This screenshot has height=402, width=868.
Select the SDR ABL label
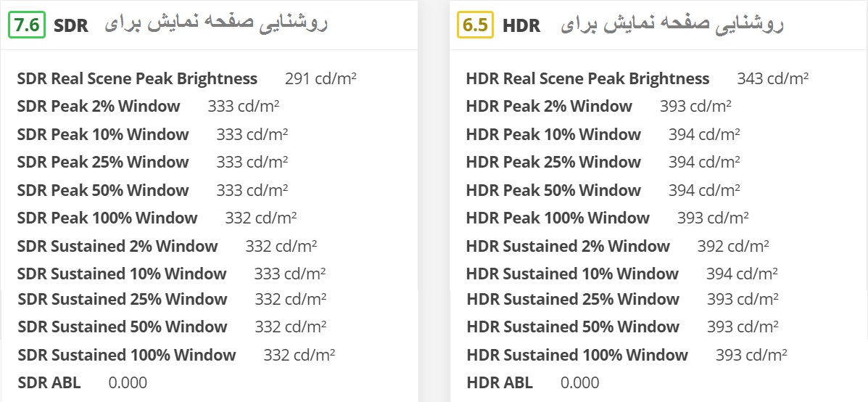(49, 382)
